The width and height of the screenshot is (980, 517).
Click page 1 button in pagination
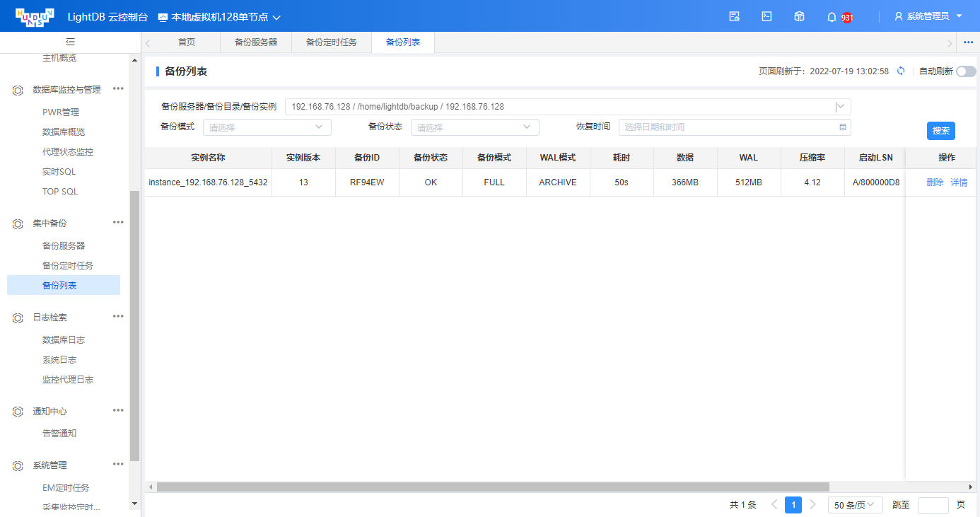click(793, 505)
